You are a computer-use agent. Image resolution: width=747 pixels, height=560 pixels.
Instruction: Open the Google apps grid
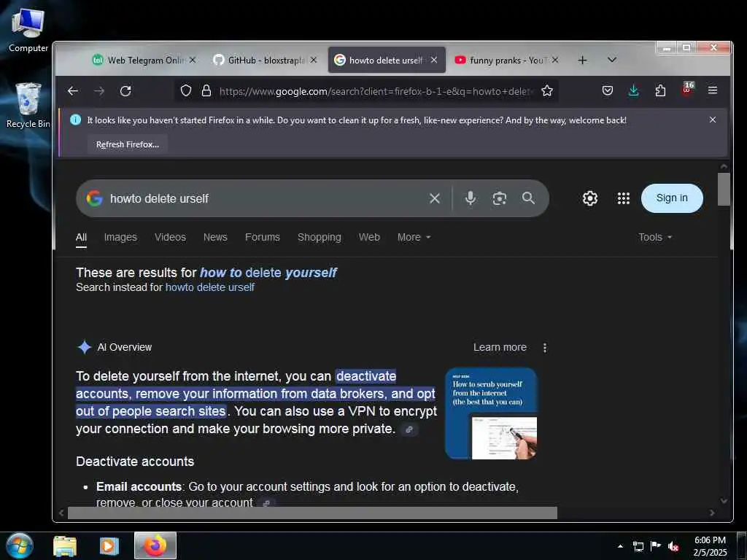624,198
